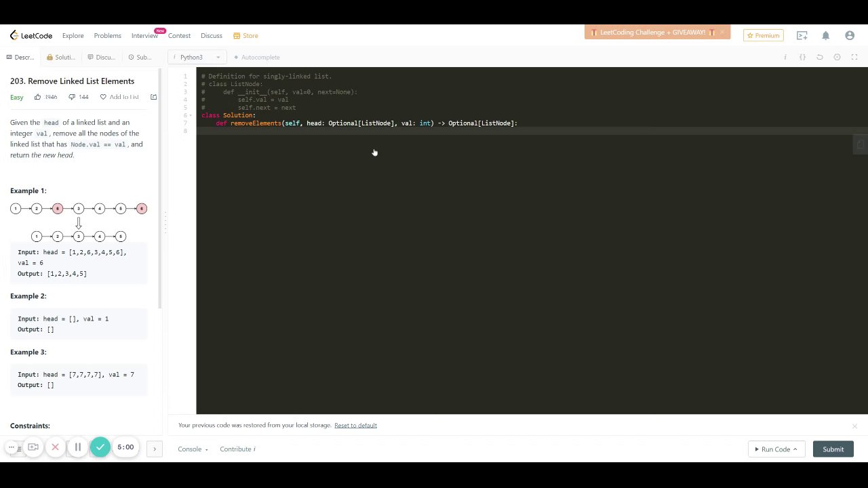Open the notifications bell

point(826,35)
